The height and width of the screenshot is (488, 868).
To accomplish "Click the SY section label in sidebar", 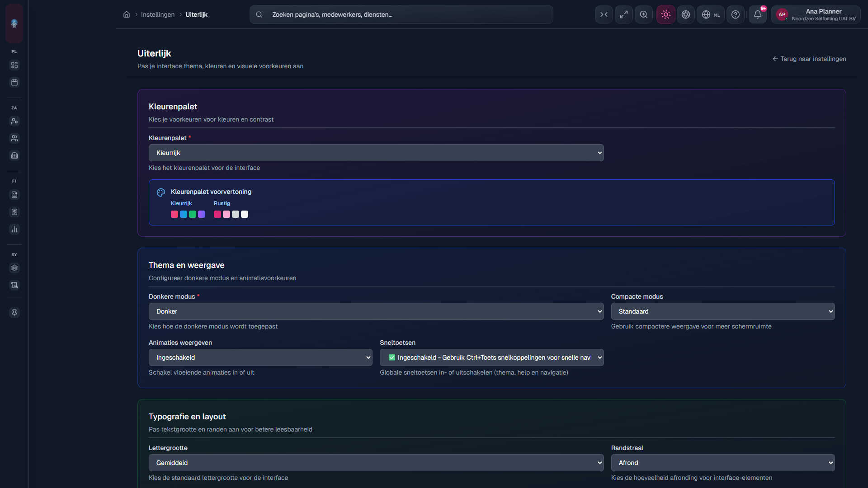I will (14, 255).
